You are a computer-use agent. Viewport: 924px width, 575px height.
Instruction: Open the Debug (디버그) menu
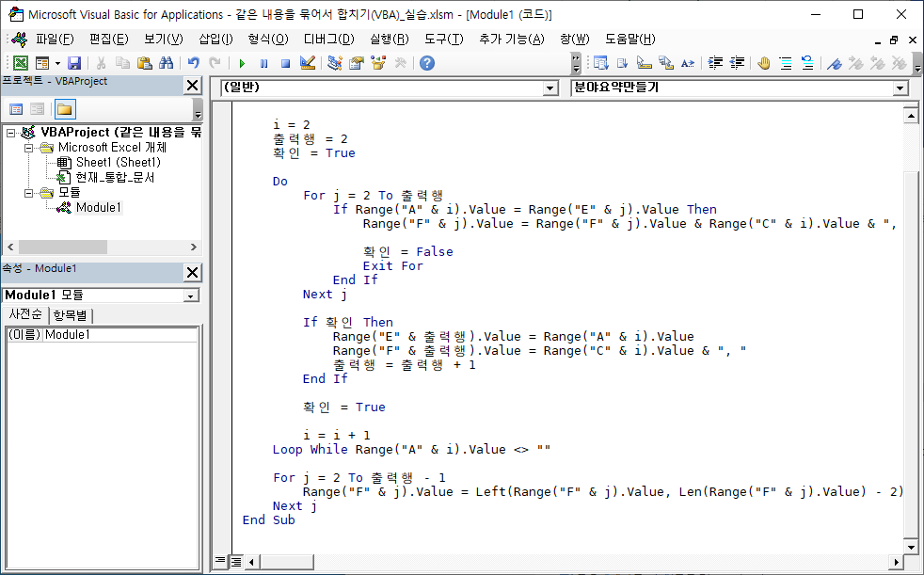pos(328,40)
